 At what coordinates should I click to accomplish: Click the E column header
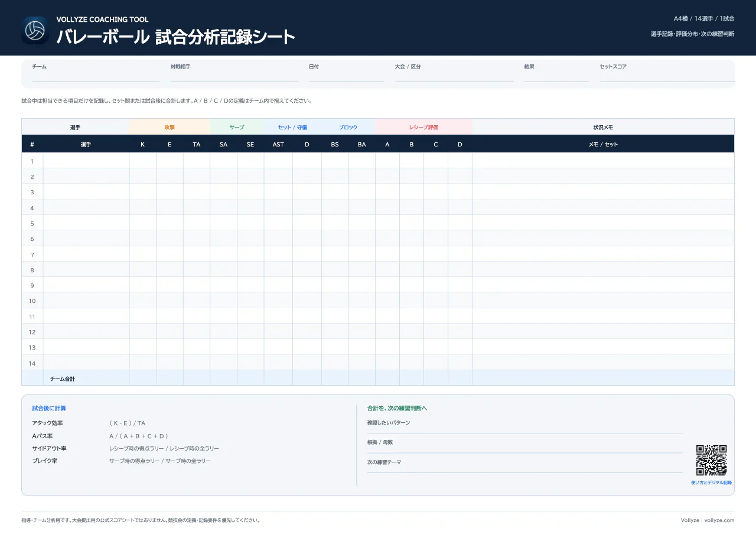tap(170, 144)
